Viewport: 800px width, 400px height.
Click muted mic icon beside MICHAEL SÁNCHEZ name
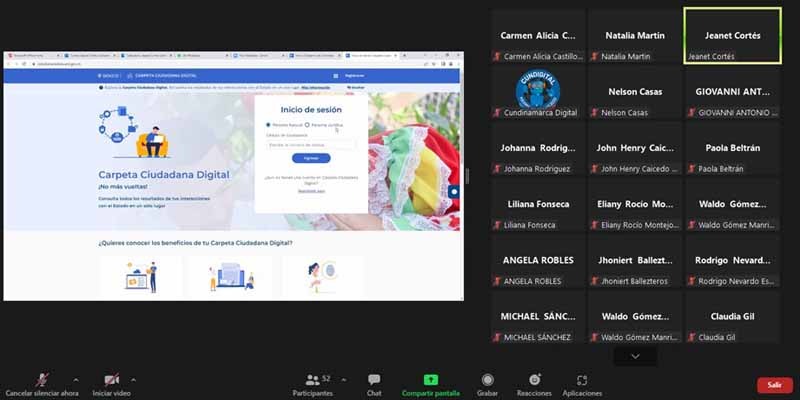click(497, 337)
